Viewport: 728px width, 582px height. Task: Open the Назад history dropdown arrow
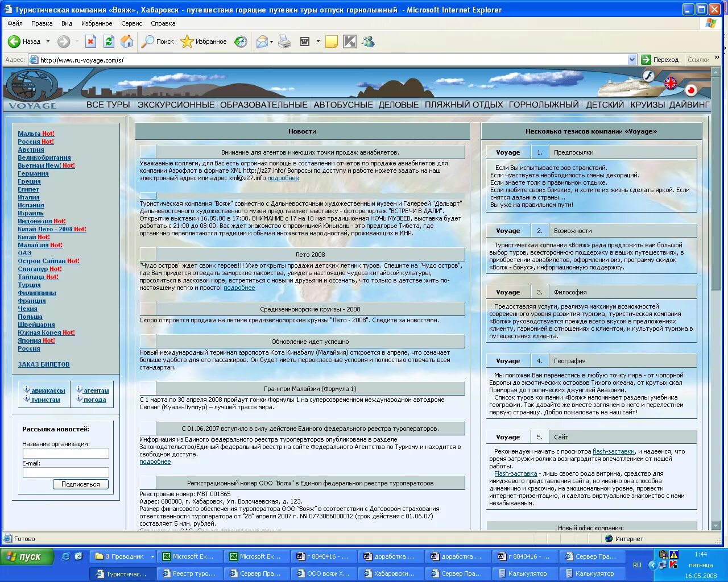tap(48, 41)
